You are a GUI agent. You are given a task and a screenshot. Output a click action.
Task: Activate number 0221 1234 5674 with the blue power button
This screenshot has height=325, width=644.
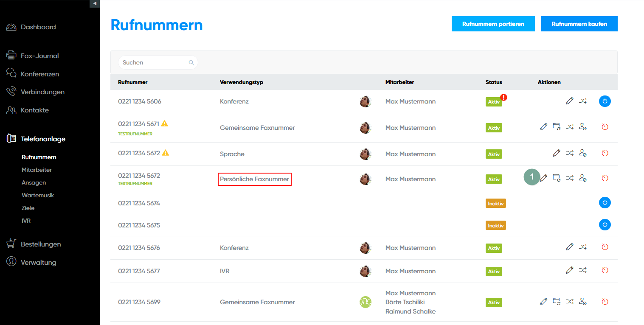(x=605, y=203)
